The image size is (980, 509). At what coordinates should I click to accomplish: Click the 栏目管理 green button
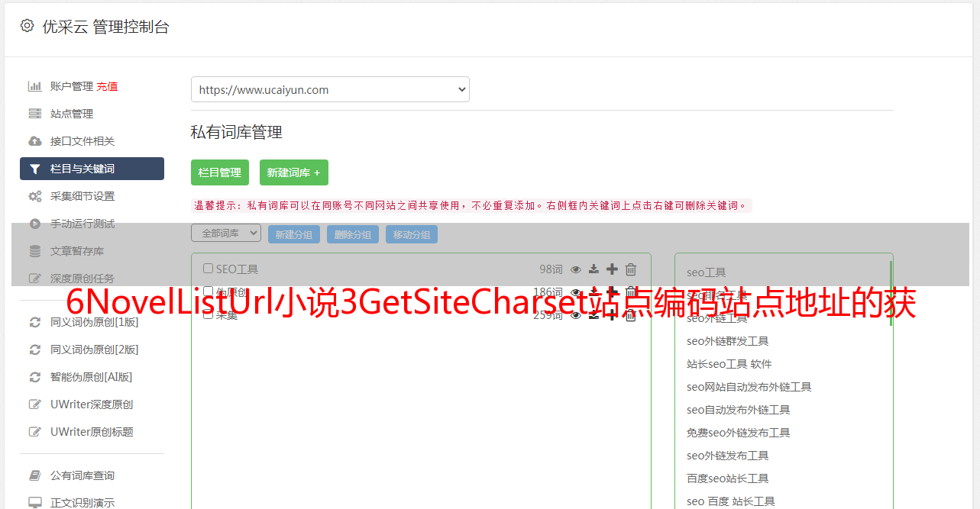click(x=220, y=172)
